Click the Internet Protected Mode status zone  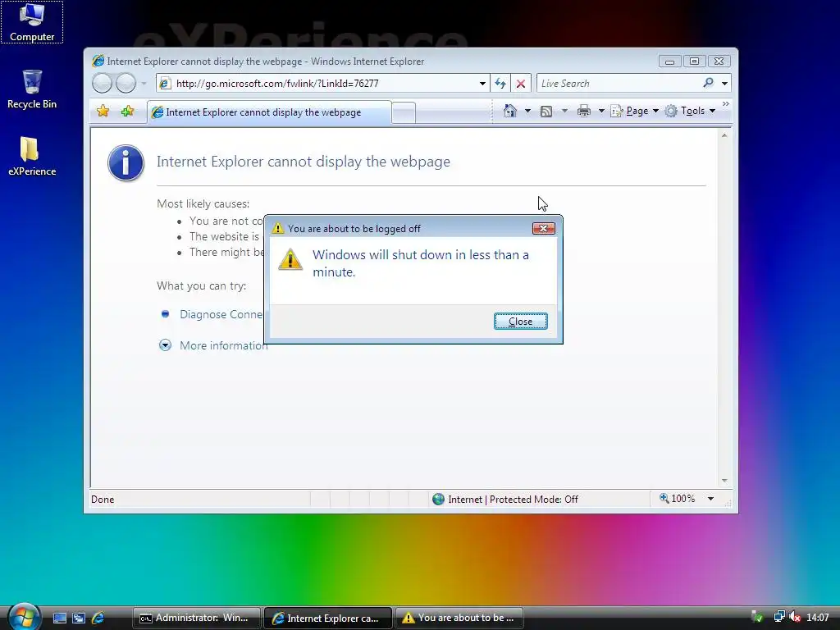504,500
